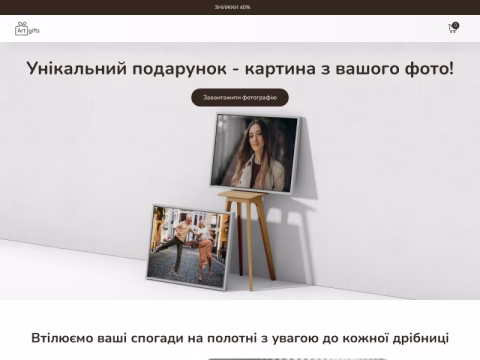
Task: Click the headline Унікальний подарунок - картина з вашого фото!
Action: (x=240, y=69)
